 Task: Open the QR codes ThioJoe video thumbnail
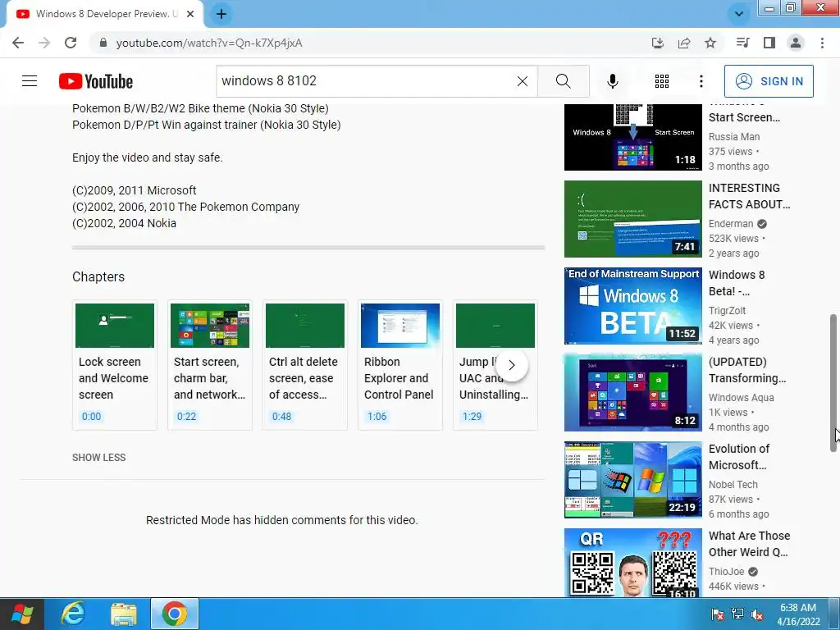point(632,563)
